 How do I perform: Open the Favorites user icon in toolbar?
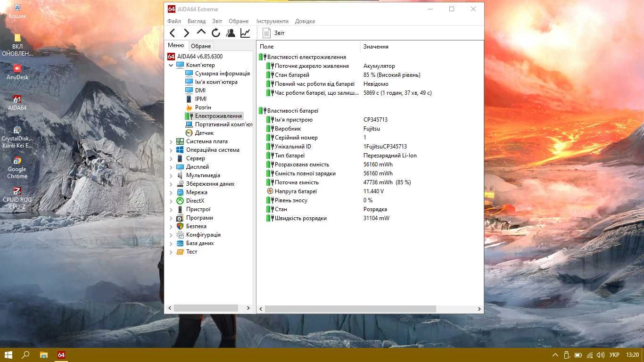tap(231, 33)
